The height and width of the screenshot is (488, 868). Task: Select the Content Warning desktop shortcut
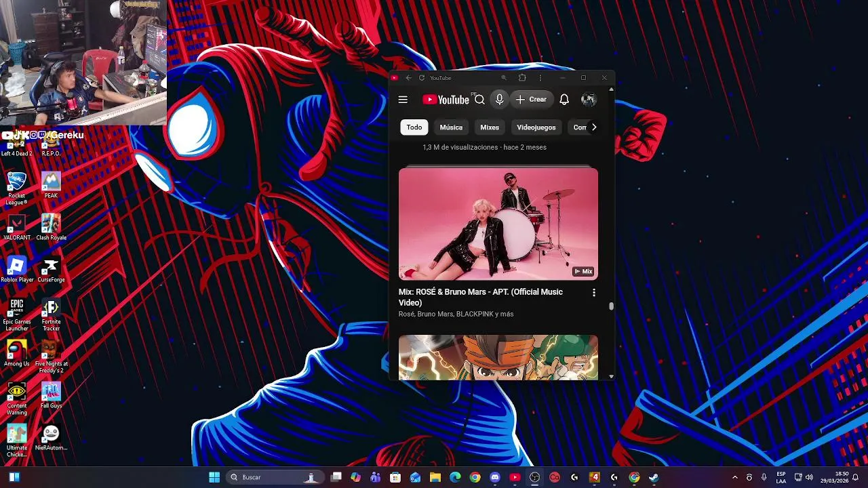(17, 399)
